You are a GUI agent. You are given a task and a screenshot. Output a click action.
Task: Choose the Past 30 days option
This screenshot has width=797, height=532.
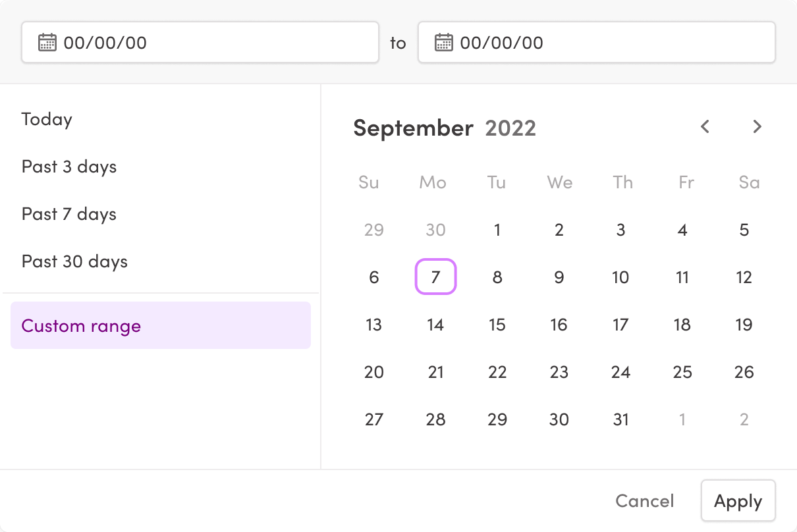[x=74, y=261]
